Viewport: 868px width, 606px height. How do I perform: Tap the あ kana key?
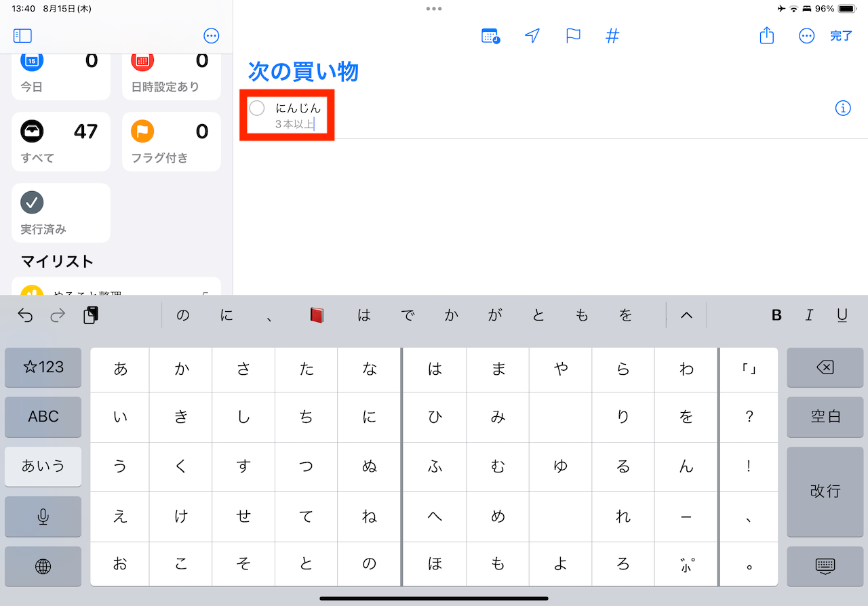click(x=120, y=369)
